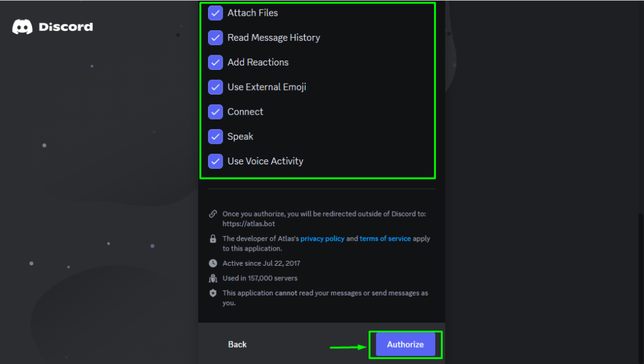Disable Use Voice Activity checkbox

coord(215,161)
